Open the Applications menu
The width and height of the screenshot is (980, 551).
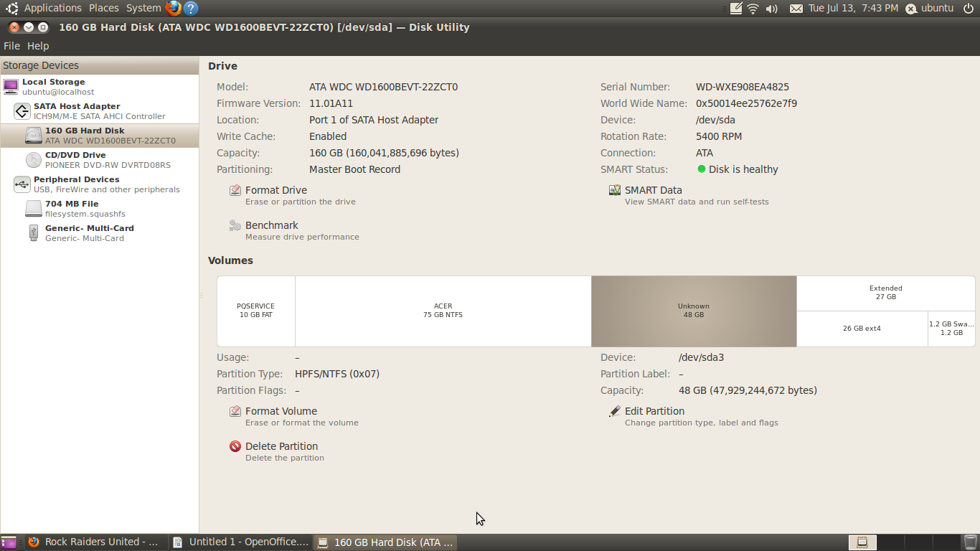53,9
